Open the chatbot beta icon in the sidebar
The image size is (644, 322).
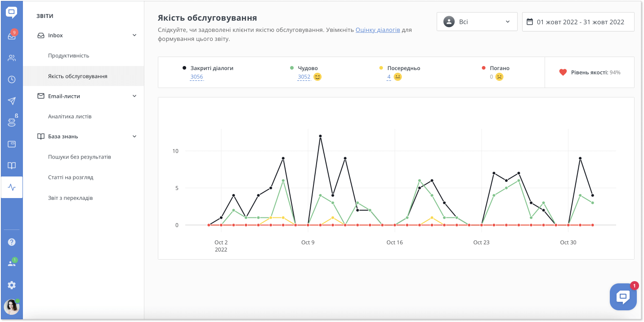pos(12,122)
